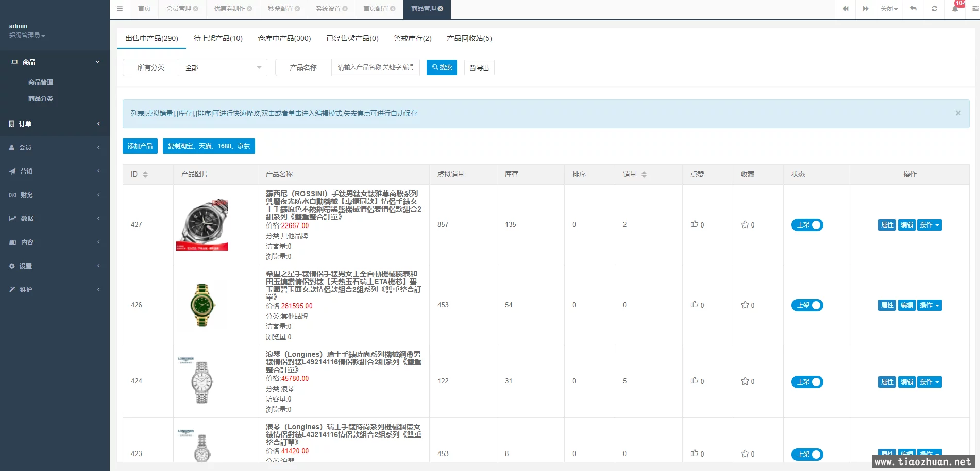The width and height of the screenshot is (980, 471).
Task: Open 操作 dropdown for product 427
Action: (x=930, y=225)
